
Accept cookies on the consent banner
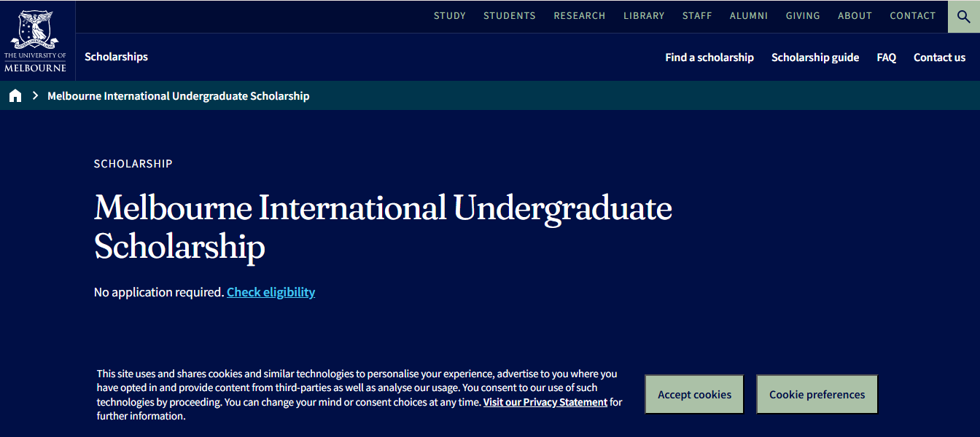pos(693,394)
